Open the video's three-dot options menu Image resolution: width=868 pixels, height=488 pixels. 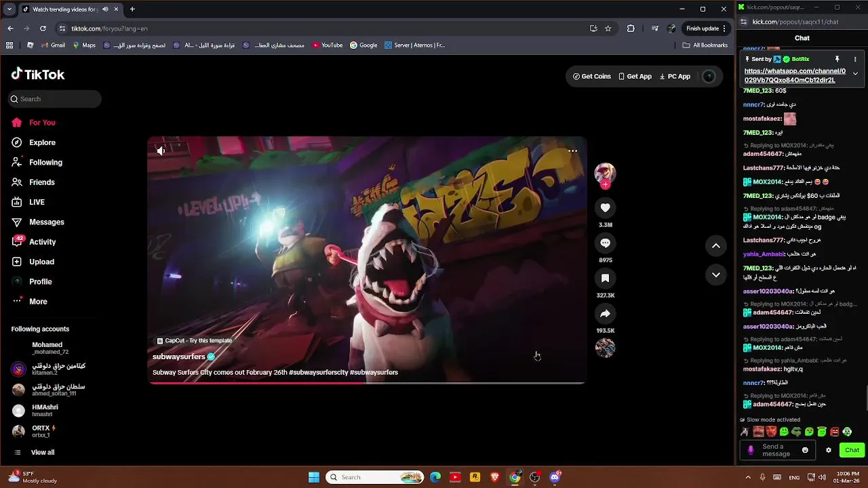click(573, 150)
